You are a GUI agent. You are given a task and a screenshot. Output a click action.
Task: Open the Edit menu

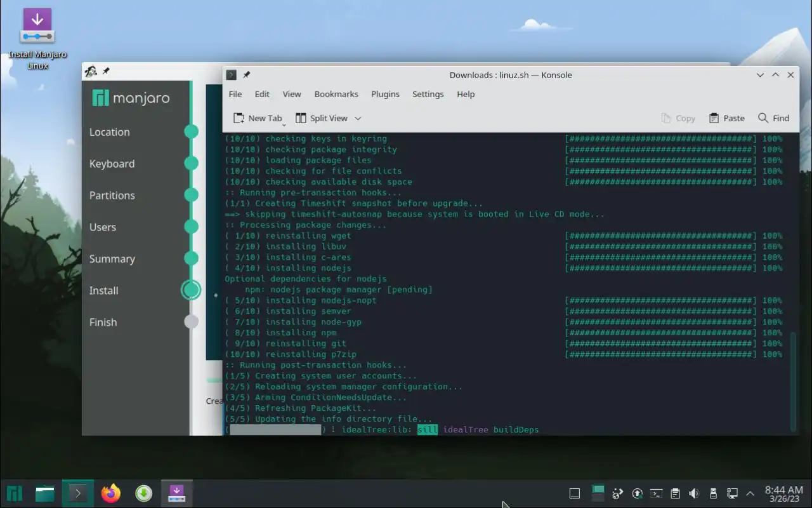[x=262, y=94]
